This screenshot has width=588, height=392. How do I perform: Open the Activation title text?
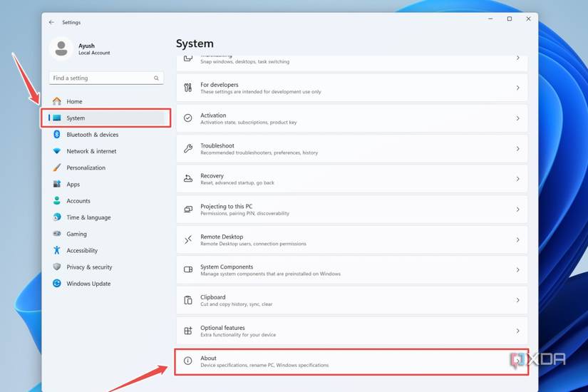pyautogui.click(x=213, y=115)
